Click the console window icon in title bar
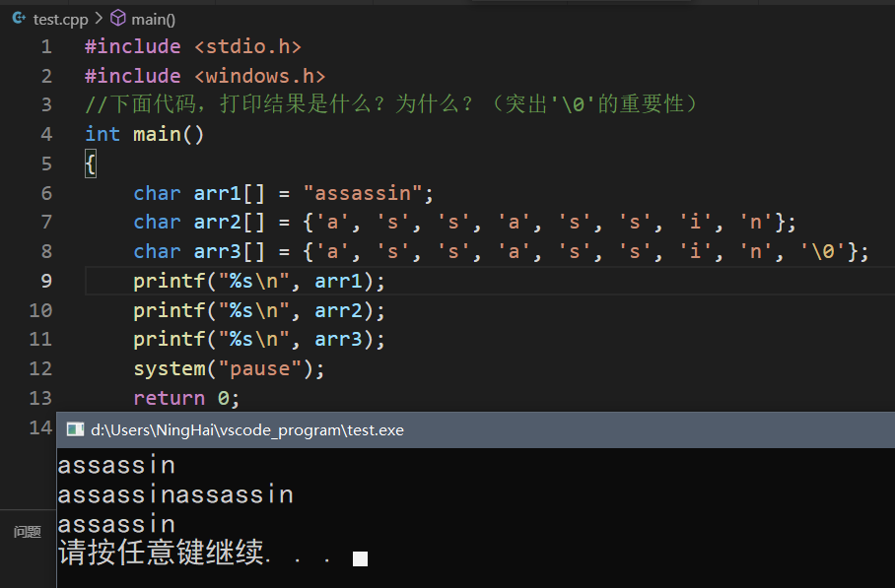Screen dimensions: 895x588 coord(75,429)
